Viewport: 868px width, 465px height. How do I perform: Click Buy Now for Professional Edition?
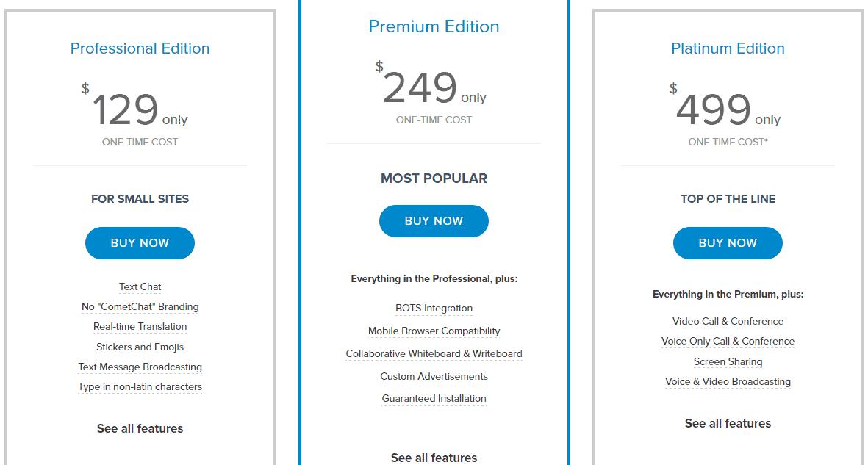[x=140, y=243]
